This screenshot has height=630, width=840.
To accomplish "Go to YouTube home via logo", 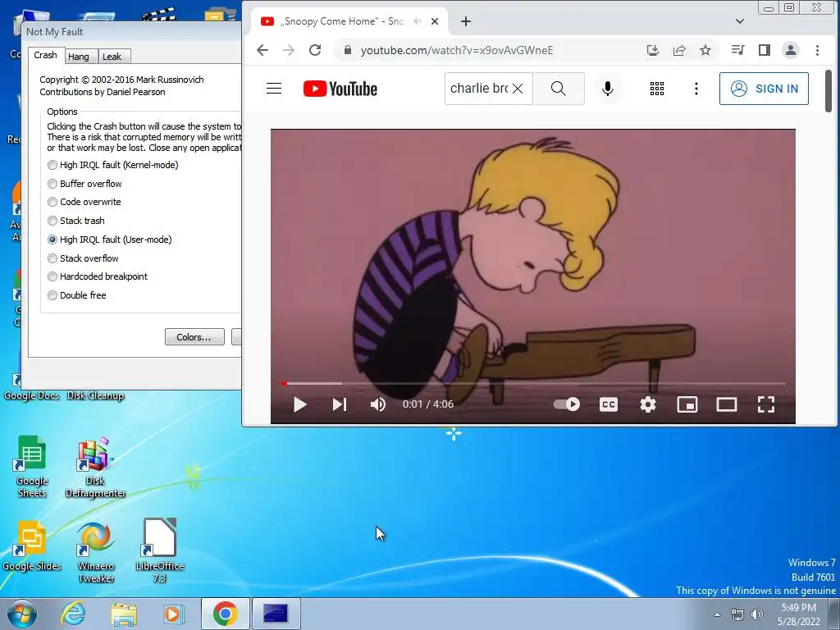I will [340, 89].
